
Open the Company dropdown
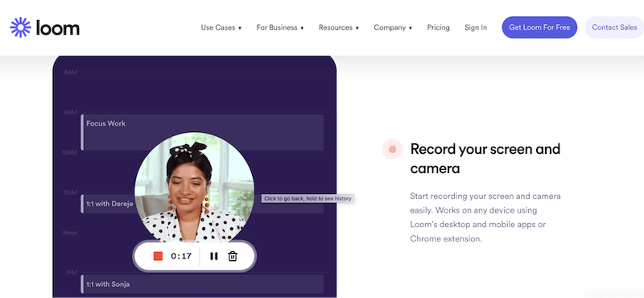click(393, 27)
